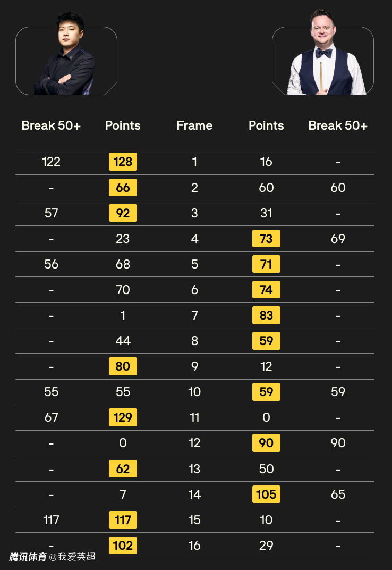Click the left player's portrait photo

pyautogui.click(x=66, y=56)
